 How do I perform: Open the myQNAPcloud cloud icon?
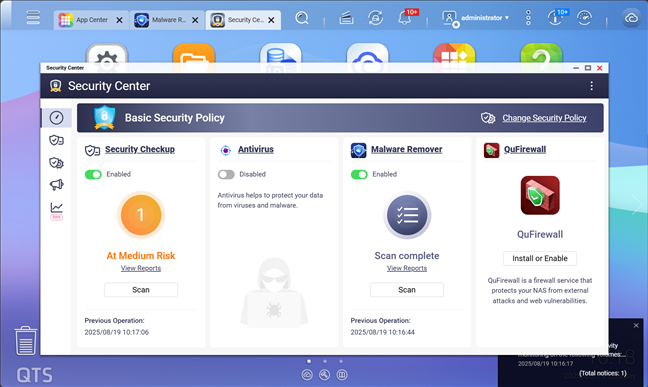point(631,18)
